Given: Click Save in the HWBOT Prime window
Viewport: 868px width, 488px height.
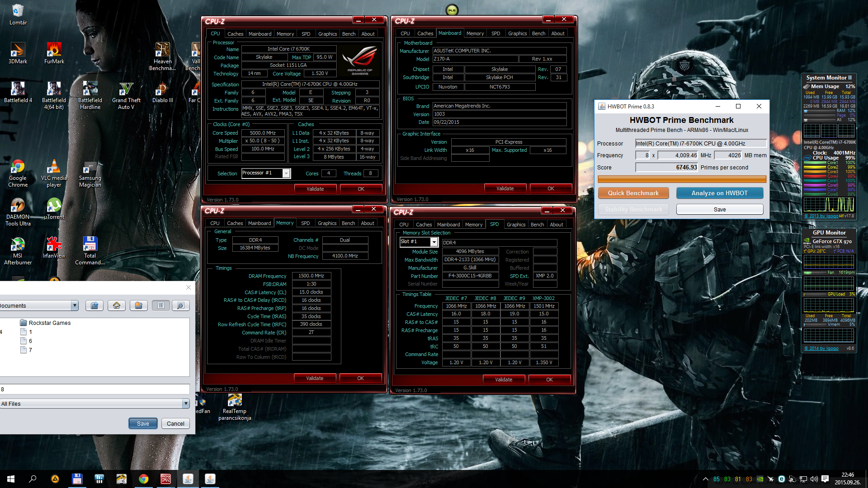Looking at the screenshot, I should (x=719, y=210).
